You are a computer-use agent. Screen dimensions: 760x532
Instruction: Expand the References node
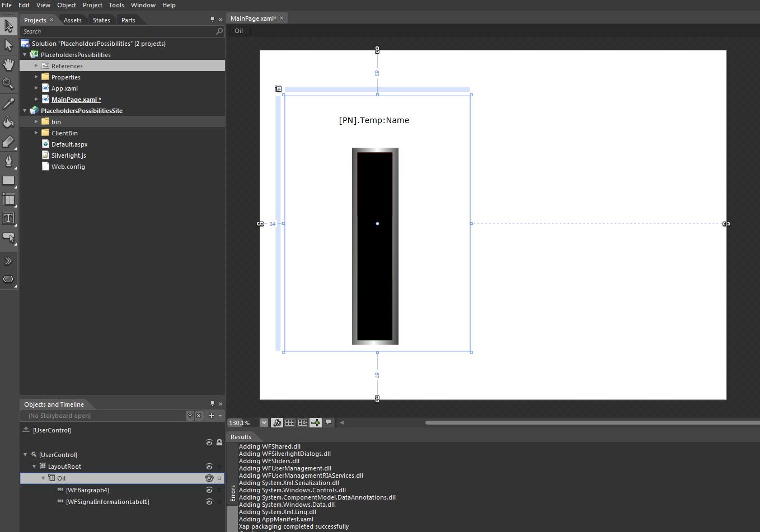(36, 66)
